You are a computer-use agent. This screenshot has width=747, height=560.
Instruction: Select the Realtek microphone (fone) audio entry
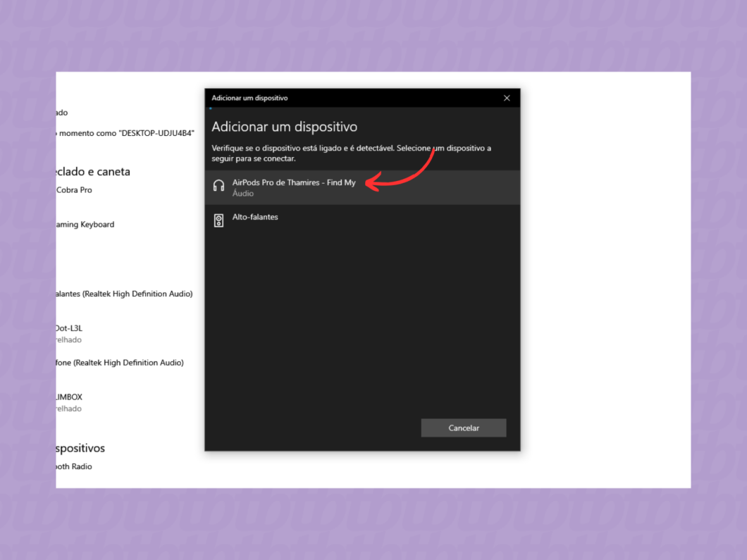coord(120,363)
